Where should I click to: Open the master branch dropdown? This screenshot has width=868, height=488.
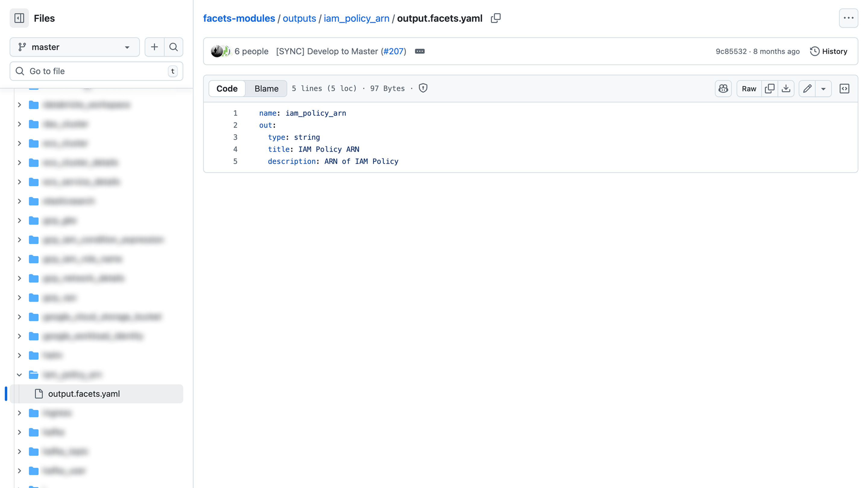point(74,47)
